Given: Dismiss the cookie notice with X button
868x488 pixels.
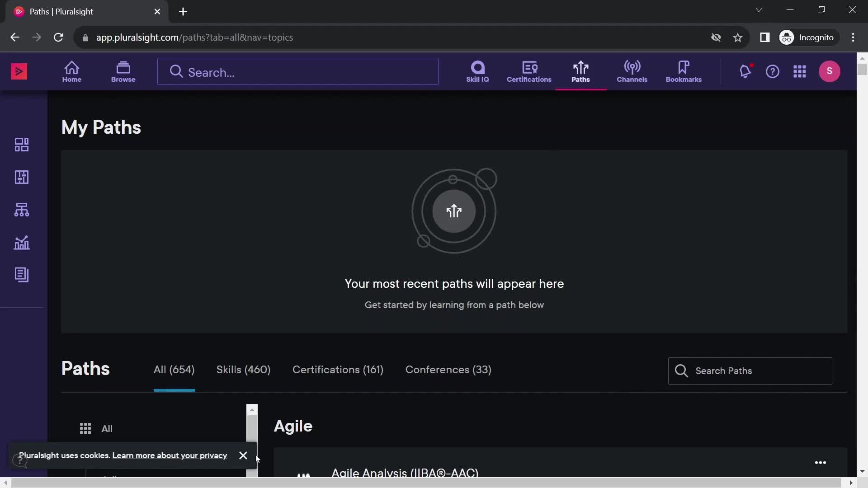Looking at the screenshot, I should coord(243,455).
